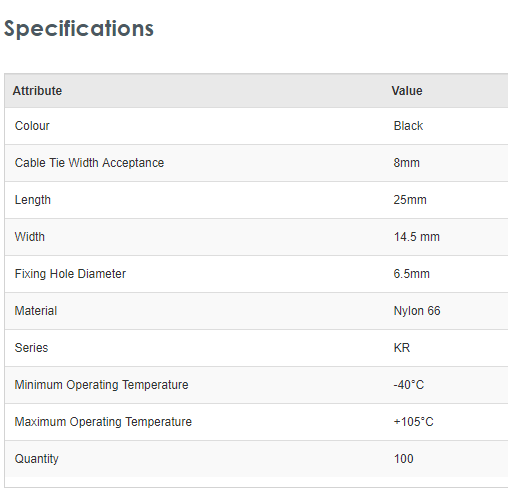Image resolution: width=508 pixels, height=496 pixels.
Task: Click the -40°C temperature value
Action: click(409, 385)
